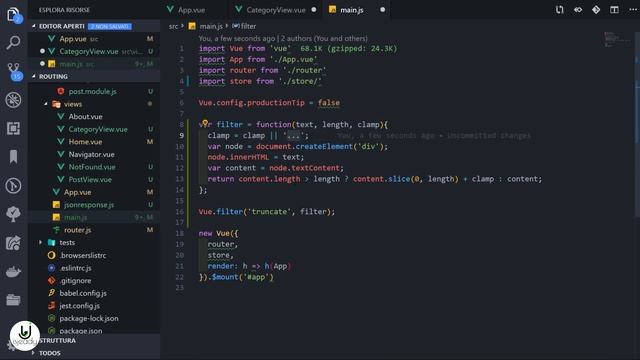
Task: Click the unsaved dot on CategoryView.vue tab
Action: 314,9
